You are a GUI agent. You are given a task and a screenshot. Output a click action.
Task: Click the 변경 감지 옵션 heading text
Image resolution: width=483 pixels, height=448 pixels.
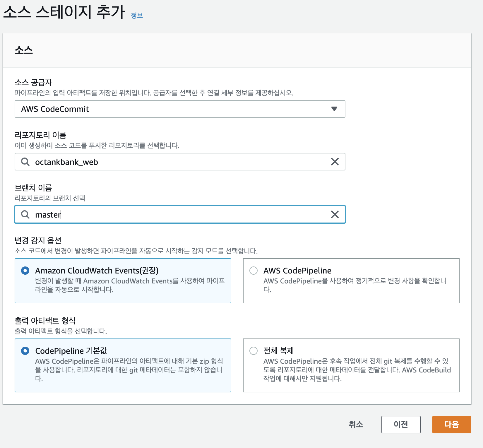coord(38,240)
